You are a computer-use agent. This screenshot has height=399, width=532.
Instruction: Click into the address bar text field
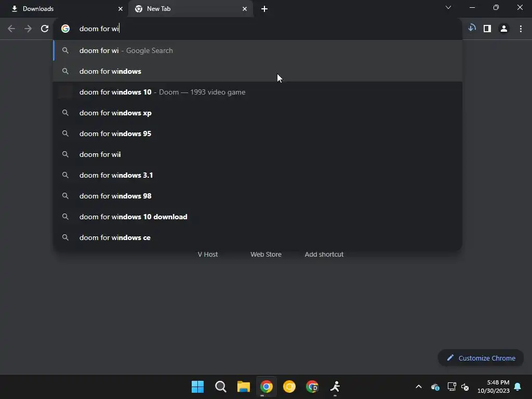258,29
